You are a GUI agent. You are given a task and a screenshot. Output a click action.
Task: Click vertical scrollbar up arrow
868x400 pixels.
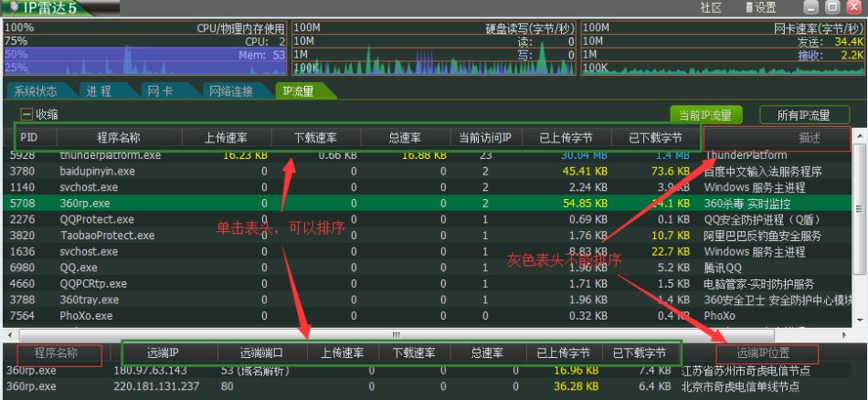(859, 134)
